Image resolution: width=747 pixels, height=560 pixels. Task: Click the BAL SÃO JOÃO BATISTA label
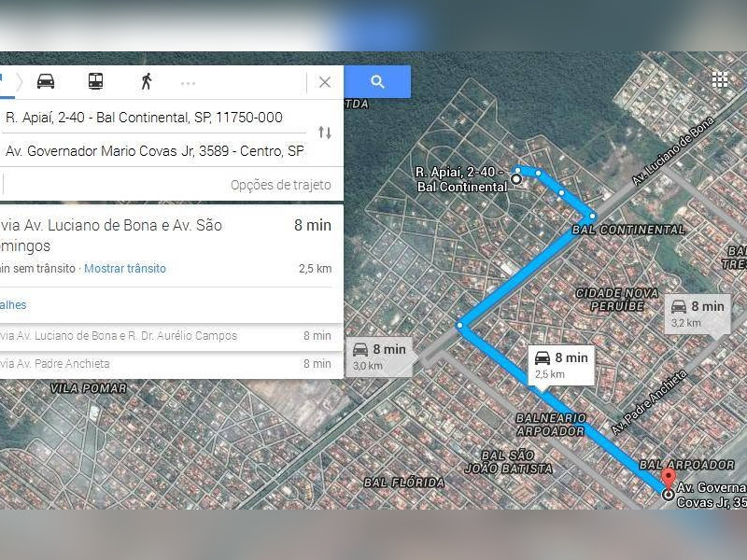tap(508, 462)
